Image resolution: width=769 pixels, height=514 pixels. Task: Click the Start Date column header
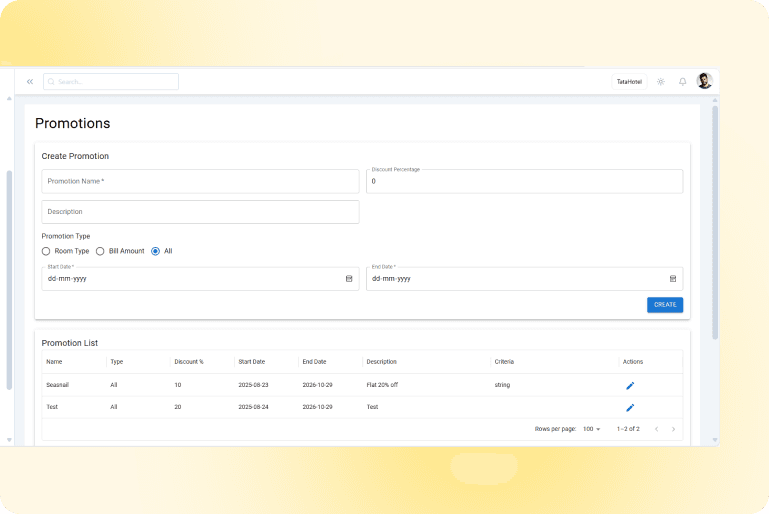[252, 362]
